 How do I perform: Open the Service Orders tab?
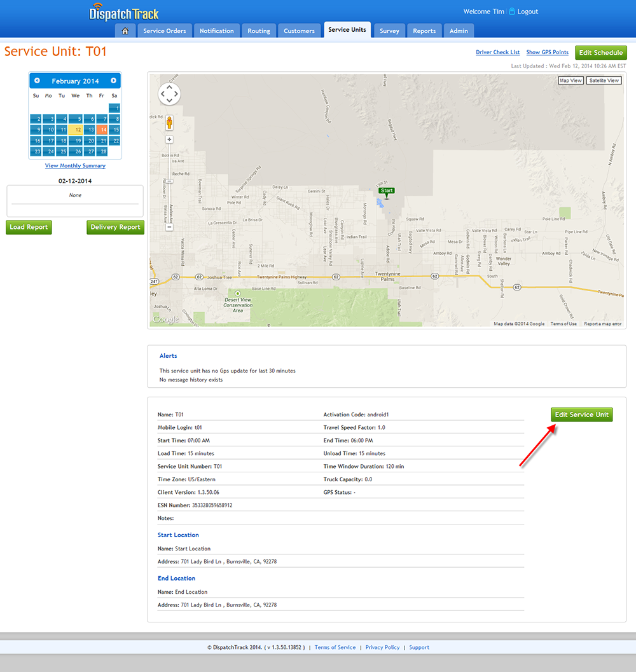(x=164, y=31)
